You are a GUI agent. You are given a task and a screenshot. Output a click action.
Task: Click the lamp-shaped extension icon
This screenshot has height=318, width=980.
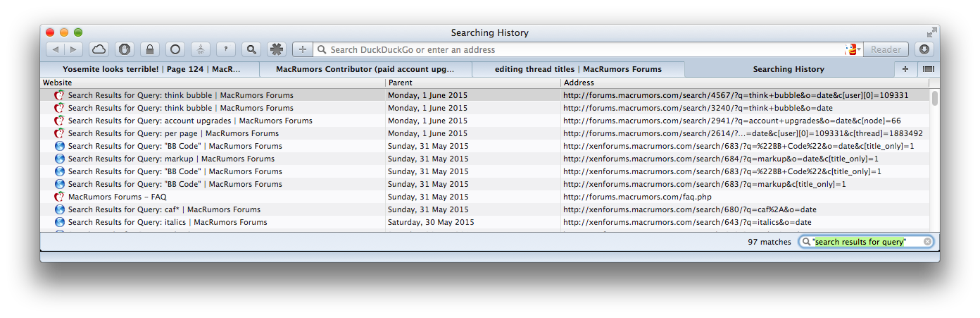pos(201,49)
